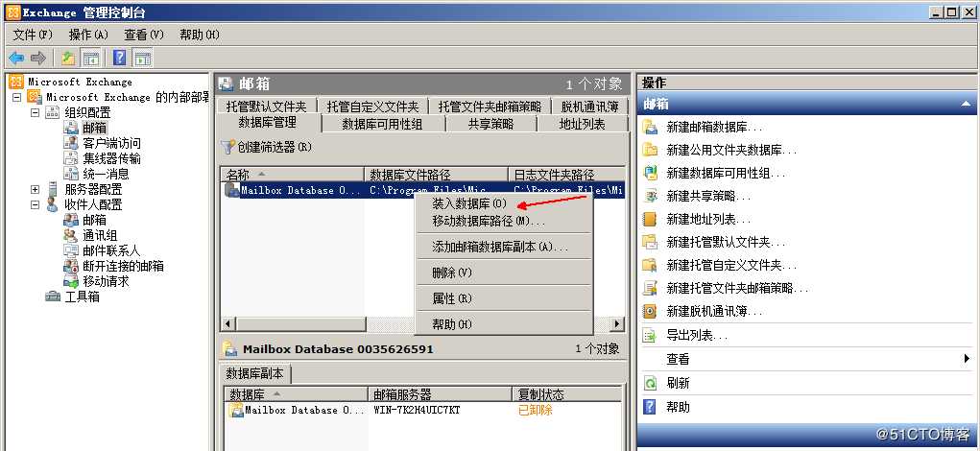
Task: Click the 新建托管文件夹邮箱策略 icon
Action: pyautogui.click(x=651, y=288)
